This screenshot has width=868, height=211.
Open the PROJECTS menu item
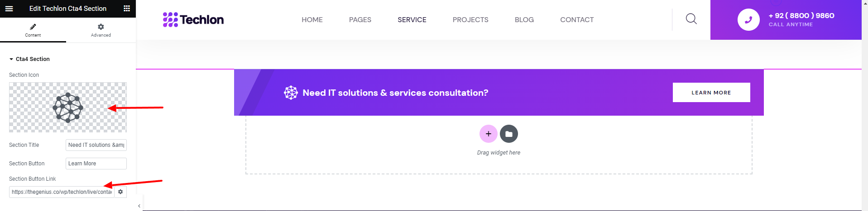pos(470,20)
